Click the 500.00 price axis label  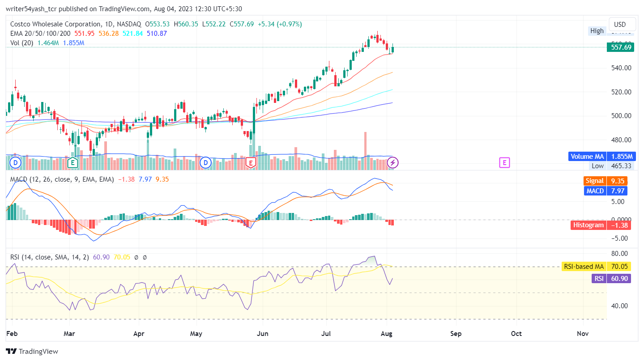[x=622, y=116]
